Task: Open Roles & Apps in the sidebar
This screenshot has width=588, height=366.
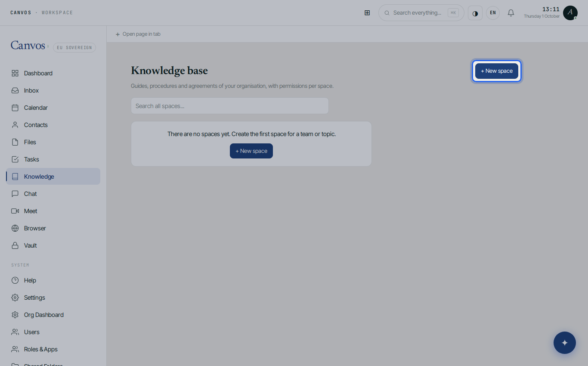Action: [x=53, y=349]
